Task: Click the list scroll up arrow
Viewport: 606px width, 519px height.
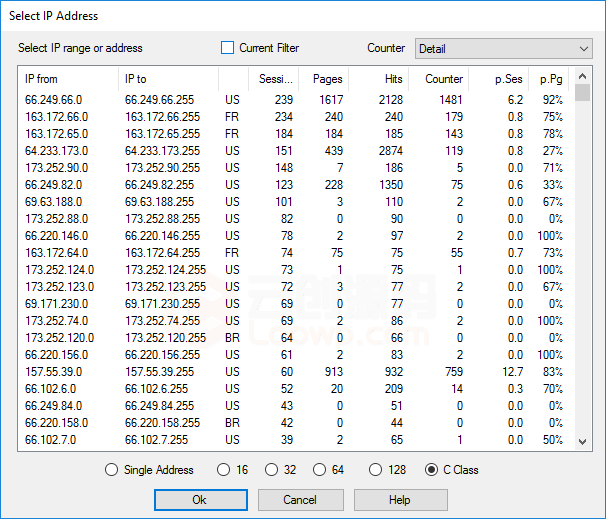Action: pyautogui.click(x=582, y=77)
